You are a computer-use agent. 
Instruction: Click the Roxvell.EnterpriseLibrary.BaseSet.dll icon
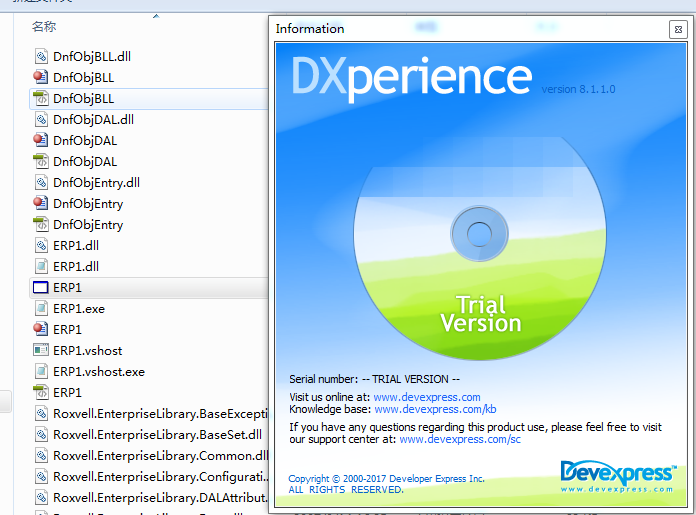click(x=41, y=434)
